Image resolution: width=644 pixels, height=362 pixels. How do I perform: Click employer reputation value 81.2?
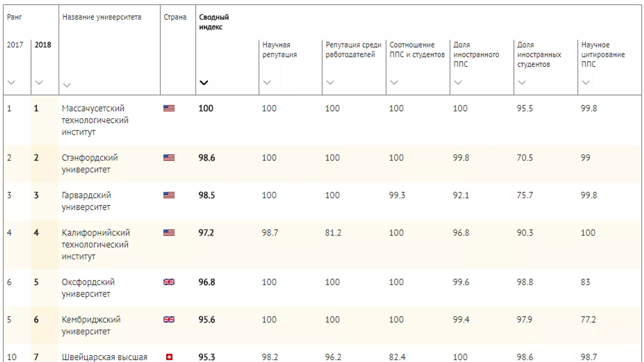tap(333, 233)
